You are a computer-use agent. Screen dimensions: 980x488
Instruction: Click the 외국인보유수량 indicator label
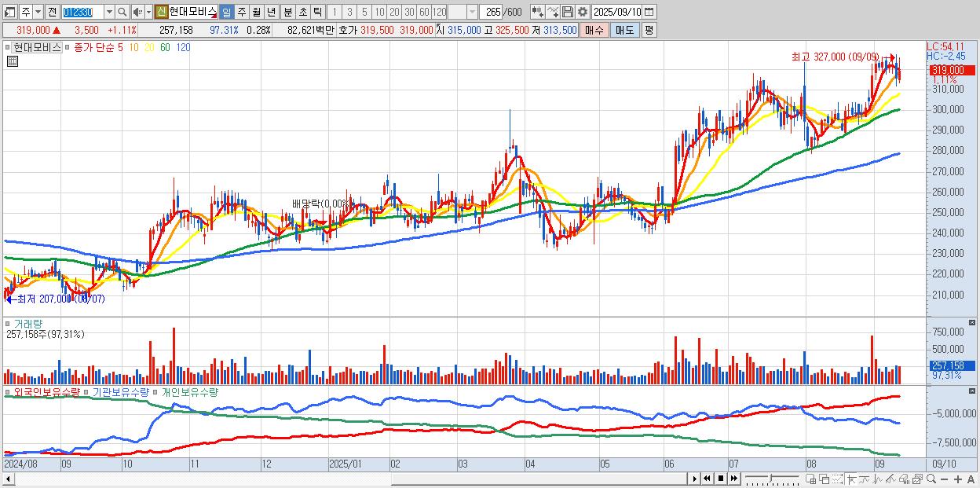(46, 391)
